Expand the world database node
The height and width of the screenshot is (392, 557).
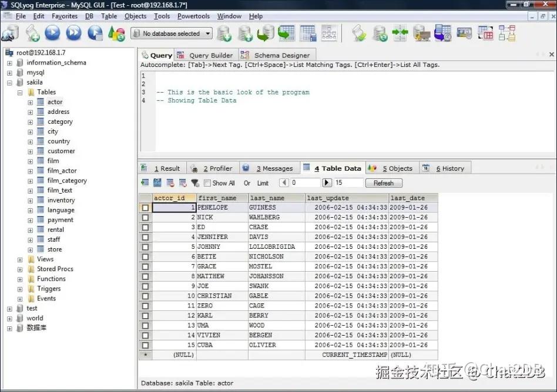(9, 317)
